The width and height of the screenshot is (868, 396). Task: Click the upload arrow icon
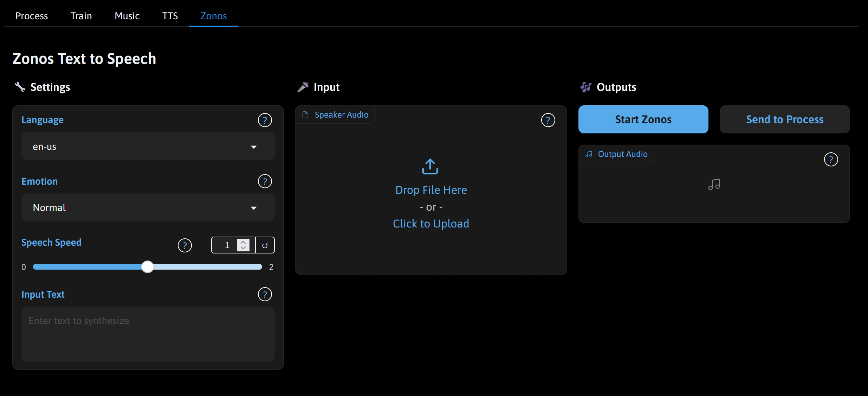coord(430,166)
